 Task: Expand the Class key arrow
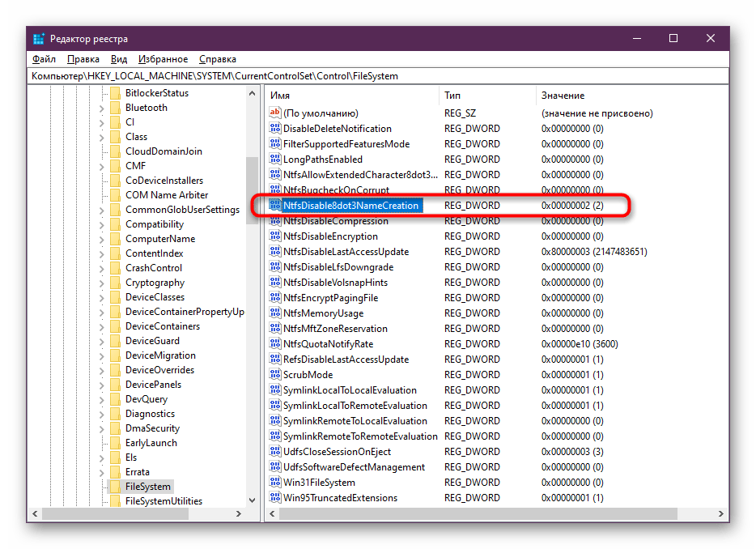coord(102,137)
